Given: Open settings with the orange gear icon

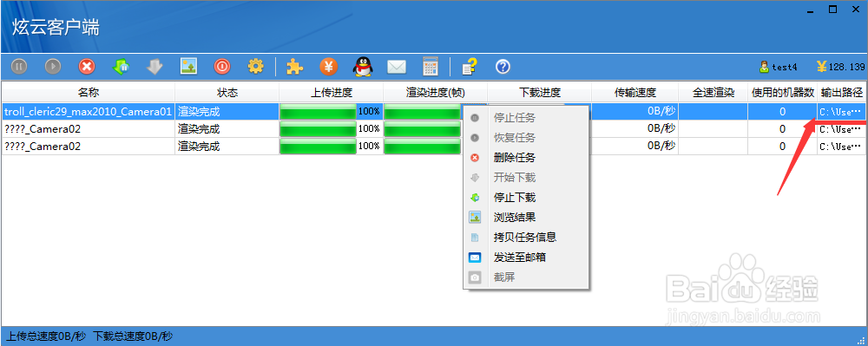Looking at the screenshot, I should (256, 67).
